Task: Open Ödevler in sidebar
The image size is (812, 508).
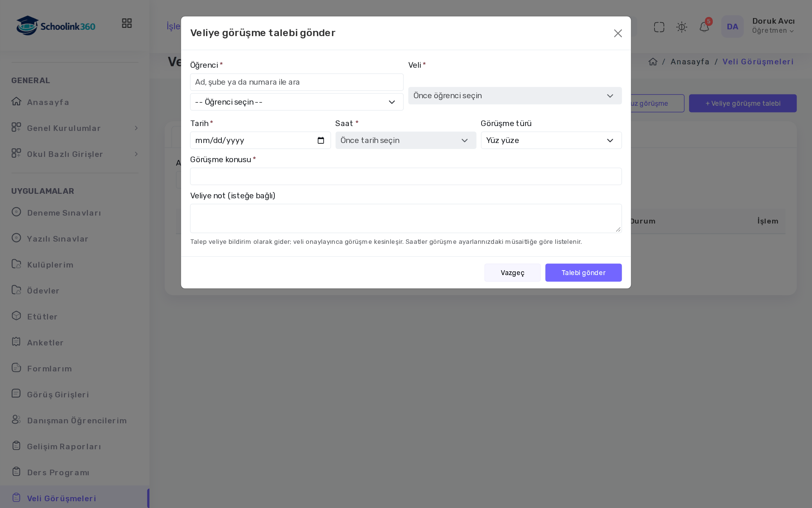Action: point(43,291)
